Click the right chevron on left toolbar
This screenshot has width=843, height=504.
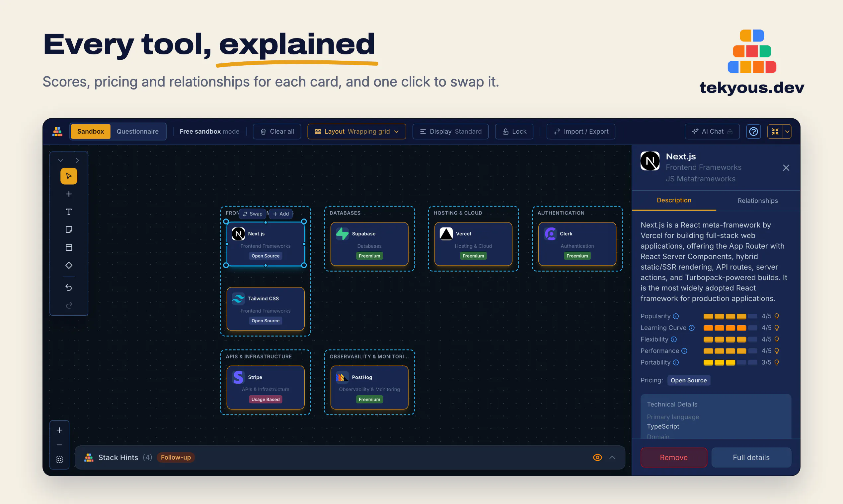point(77,160)
